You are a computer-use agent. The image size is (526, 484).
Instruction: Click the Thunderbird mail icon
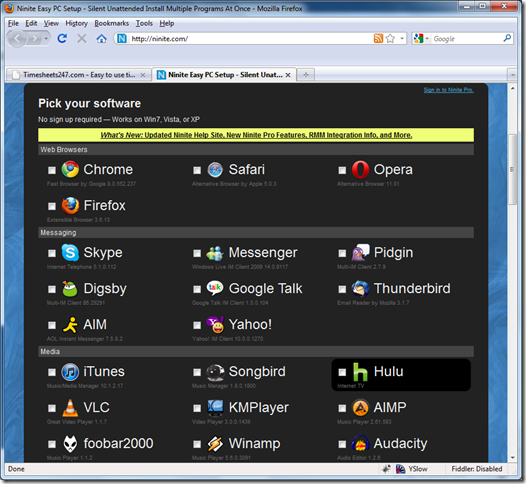point(360,288)
